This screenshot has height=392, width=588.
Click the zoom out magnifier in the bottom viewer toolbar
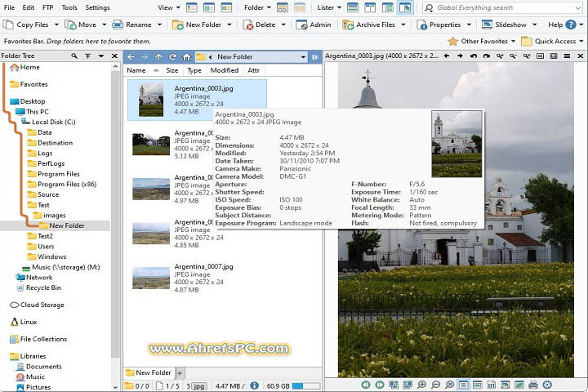tap(436, 385)
